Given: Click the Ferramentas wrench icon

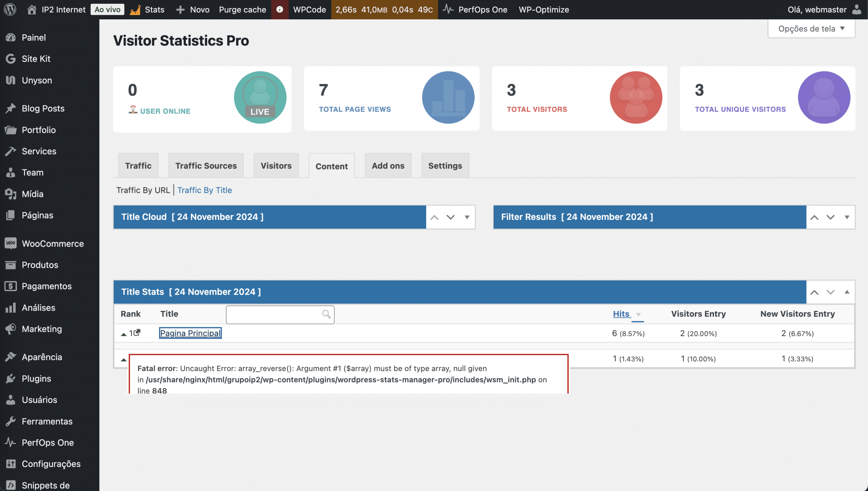Looking at the screenshot, I should (x=11, y=421).
